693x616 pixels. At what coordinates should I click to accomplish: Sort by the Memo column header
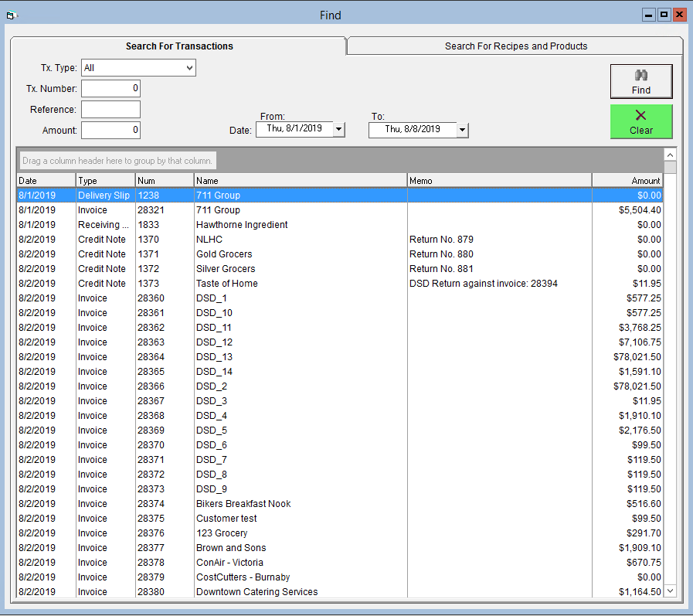pyautogui.click(x=499, y=180)
